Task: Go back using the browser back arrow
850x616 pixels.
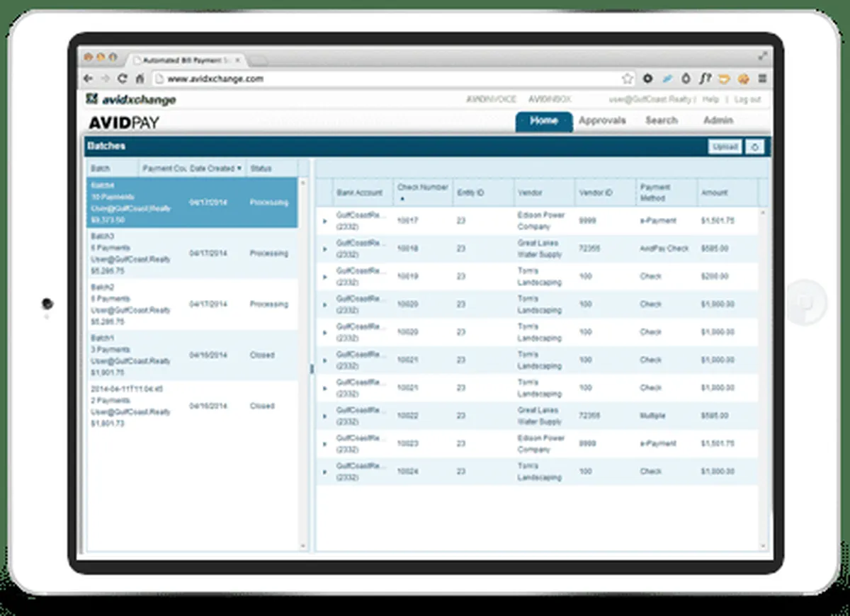Action: click(x=89, y=79)
